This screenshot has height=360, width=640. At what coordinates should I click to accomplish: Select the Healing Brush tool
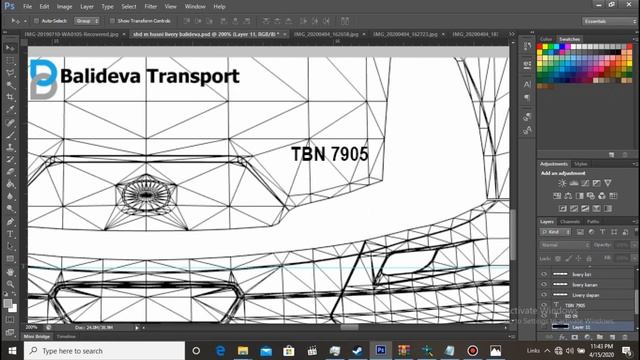10,122
